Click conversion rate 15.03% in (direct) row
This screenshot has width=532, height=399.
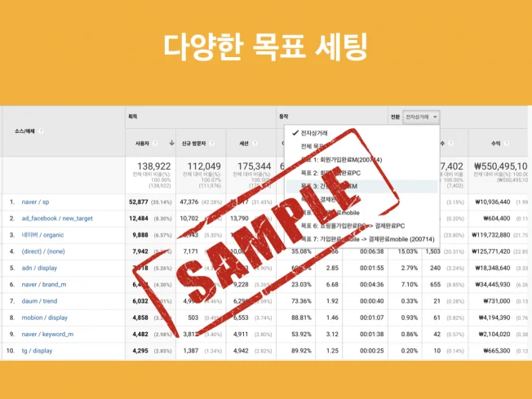pos(408,251)
